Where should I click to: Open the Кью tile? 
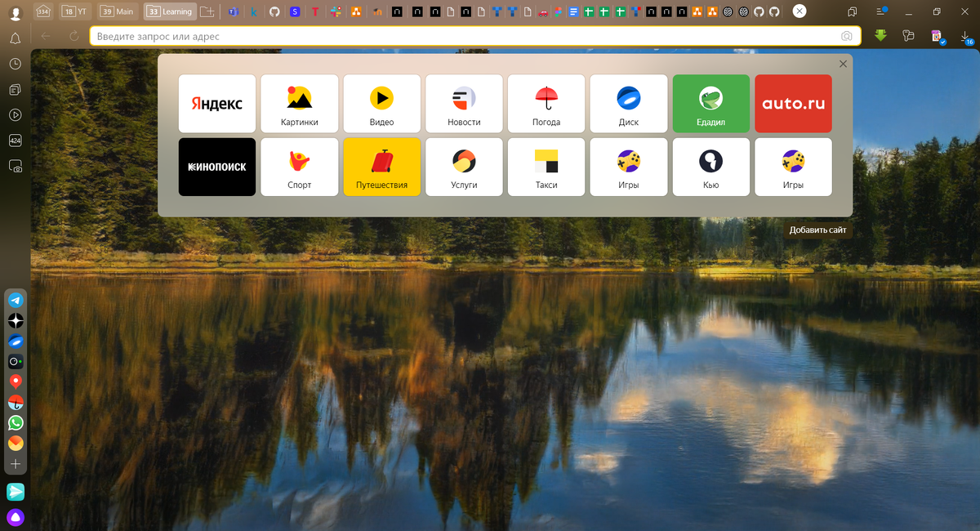(x=711, y=167)
